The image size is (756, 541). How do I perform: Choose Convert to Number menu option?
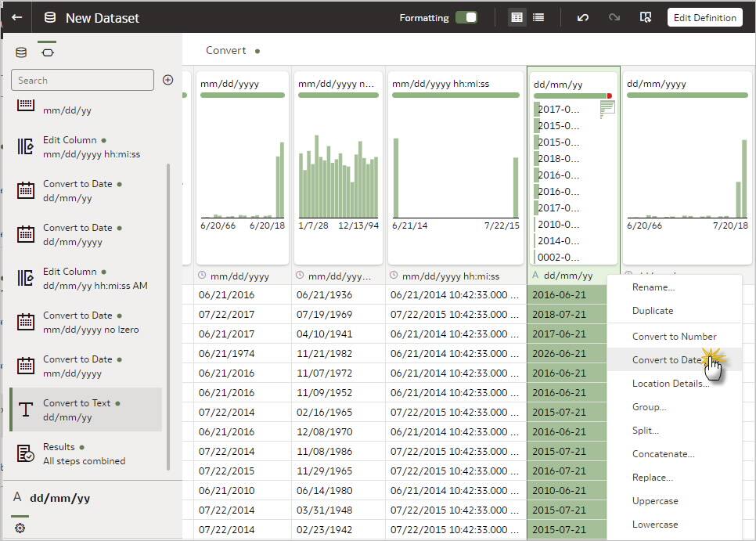(674, 337)
